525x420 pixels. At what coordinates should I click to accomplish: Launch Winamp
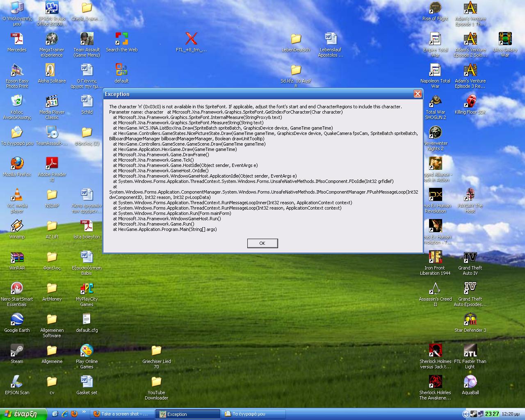coord(17,226)
